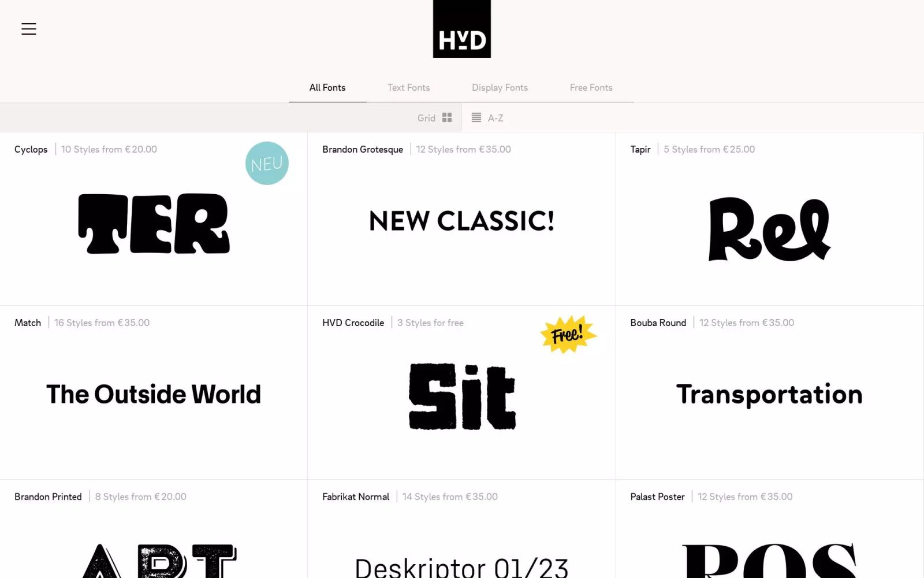
Task: Click '16 Styles from €35.00' text
Action: [x=102, y=323]
